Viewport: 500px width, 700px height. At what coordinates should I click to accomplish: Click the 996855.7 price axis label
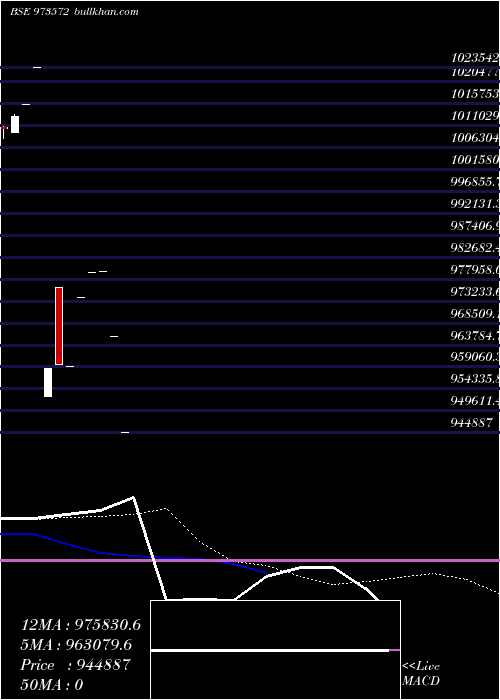click(475, 182)
